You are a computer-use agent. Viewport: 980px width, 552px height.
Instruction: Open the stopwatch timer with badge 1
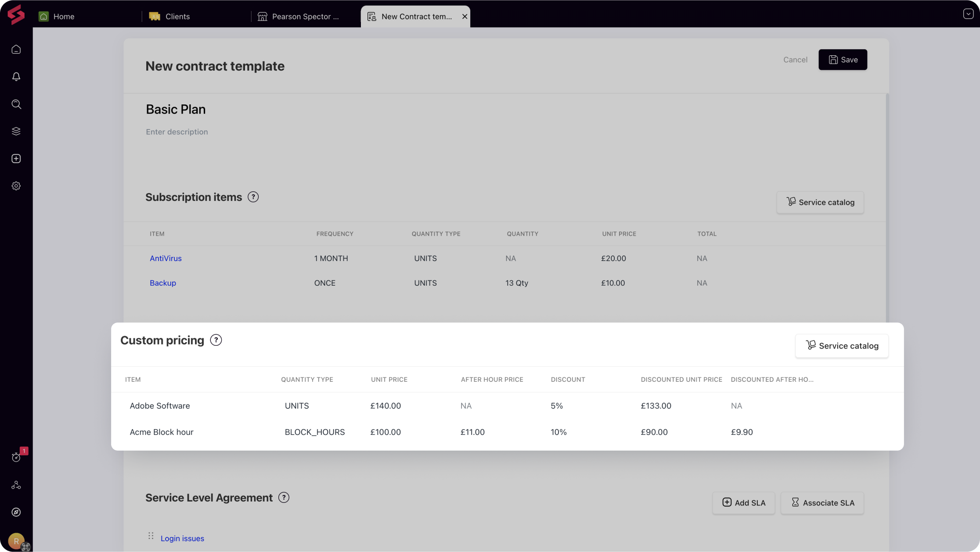point(16,457)
